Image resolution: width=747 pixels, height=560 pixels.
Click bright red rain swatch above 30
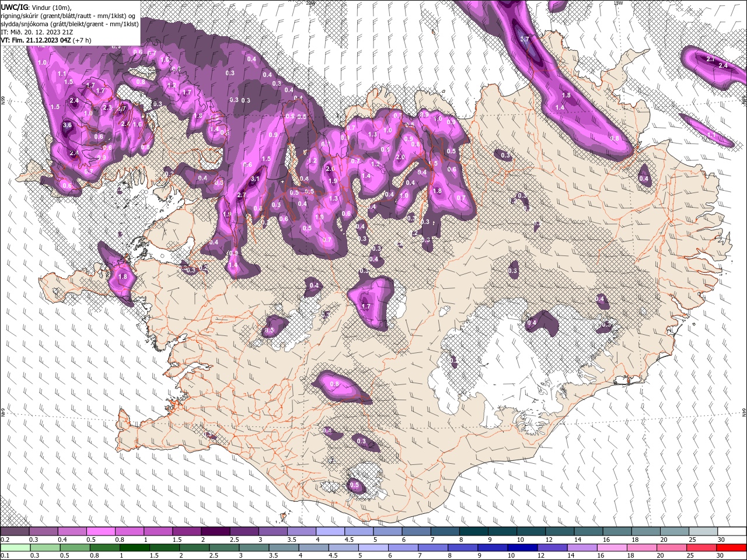tap(731, 547)
